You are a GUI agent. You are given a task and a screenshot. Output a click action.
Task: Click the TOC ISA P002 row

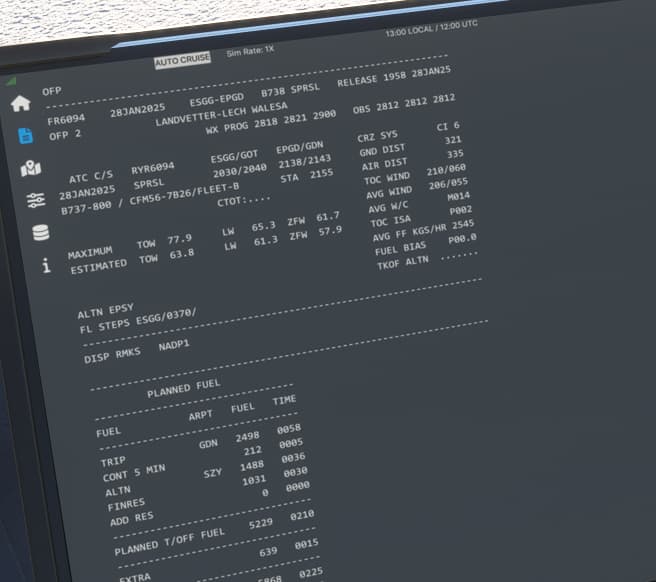point(421,217)
